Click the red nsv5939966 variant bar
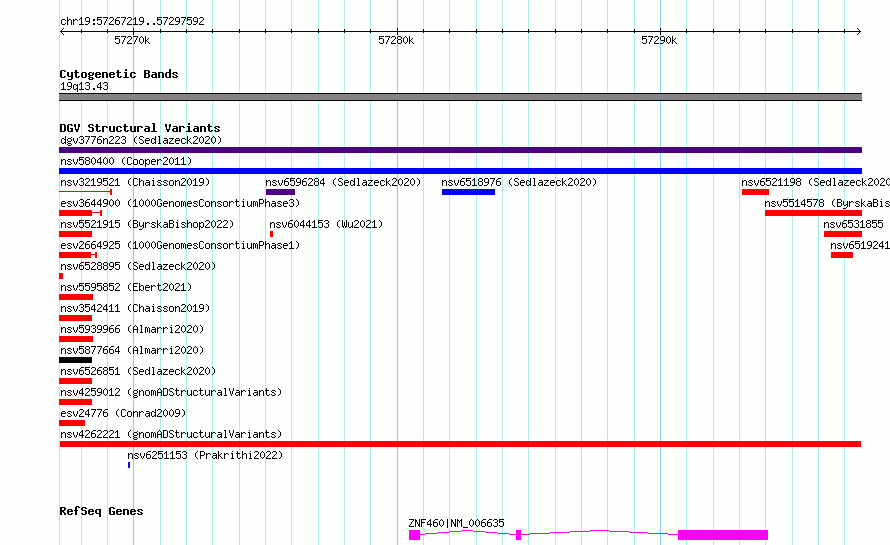Viewport: 890px width, 545px height. 76,339
